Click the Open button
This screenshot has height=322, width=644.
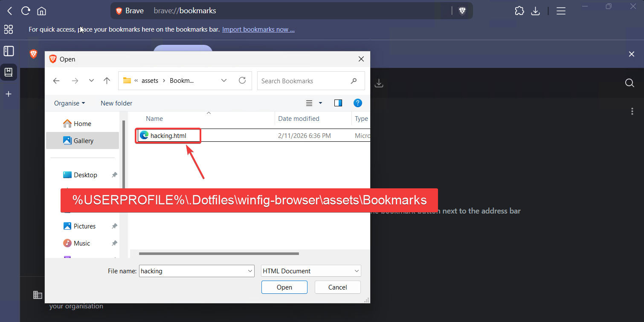click(284, 287)
